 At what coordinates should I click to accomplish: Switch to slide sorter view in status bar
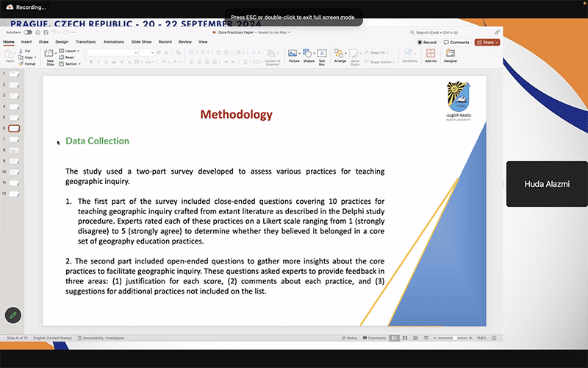pos(404,338)
